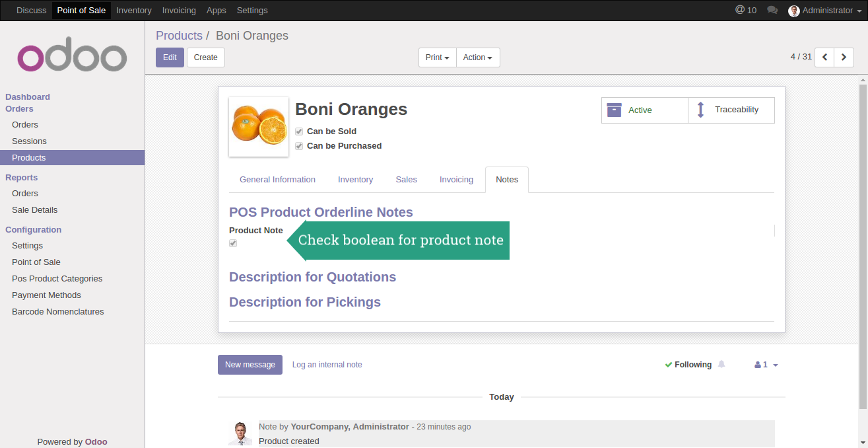Screen dimensions: 868x448
Task: Click the Edit button
Action: coord(170,57)
